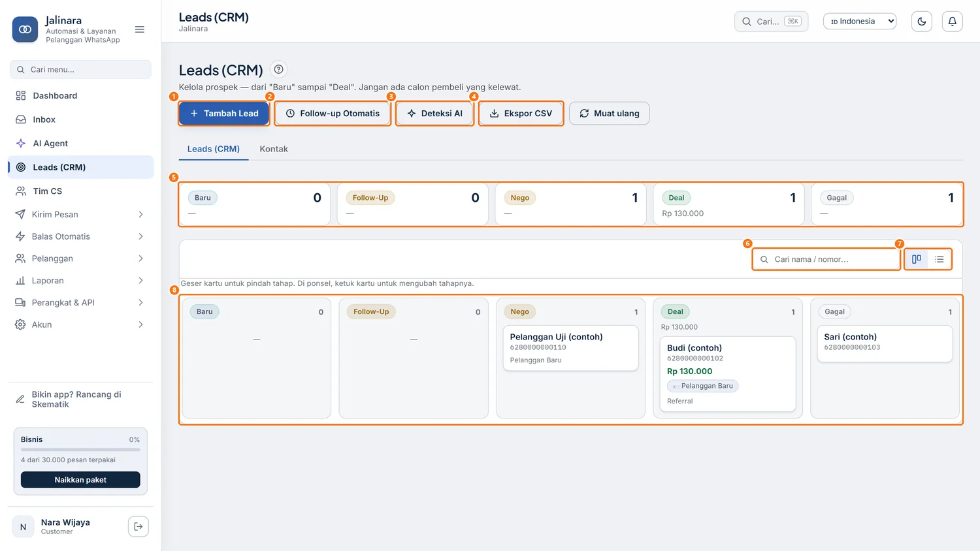Switch to the Kontak tab
The image size is (980, 551).
(274, 149)
